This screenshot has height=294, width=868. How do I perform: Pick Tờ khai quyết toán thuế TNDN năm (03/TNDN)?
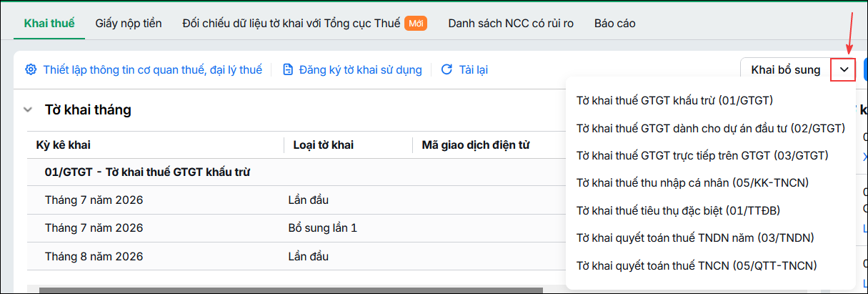point(695,237)
